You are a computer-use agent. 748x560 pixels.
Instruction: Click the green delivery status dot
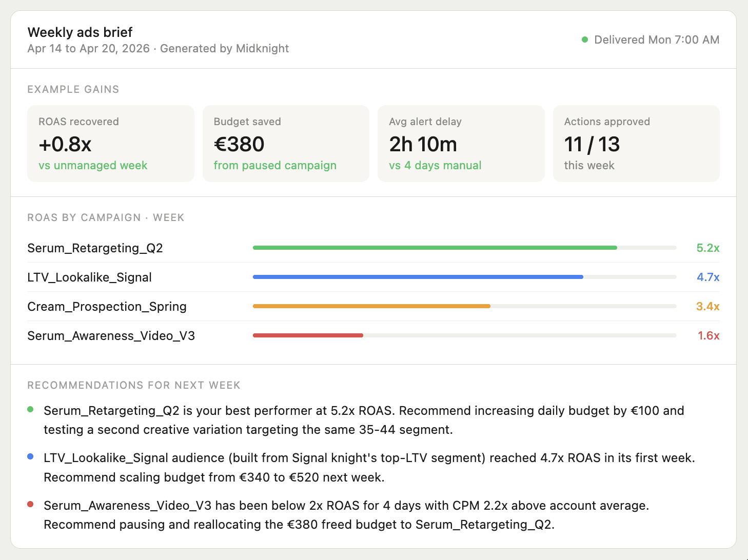tap(584, 39)
